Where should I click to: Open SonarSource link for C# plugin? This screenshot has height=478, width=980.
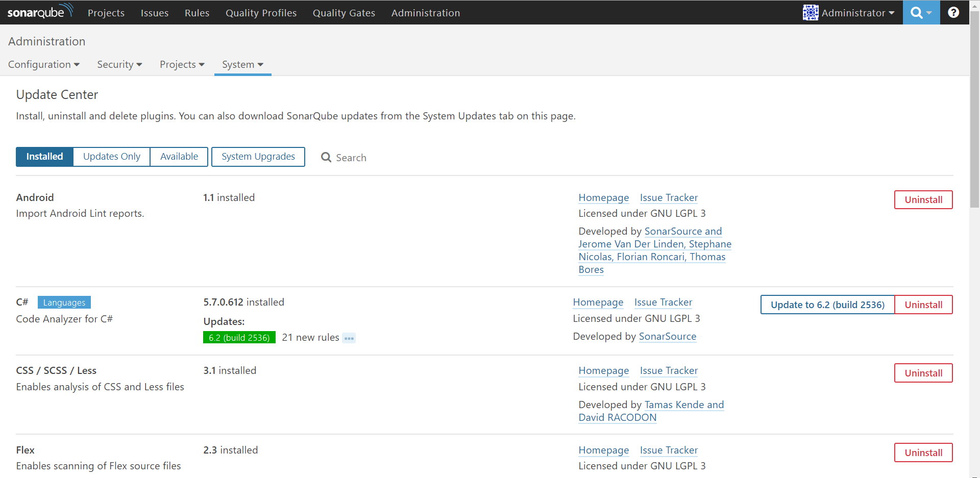coord(668,336)
